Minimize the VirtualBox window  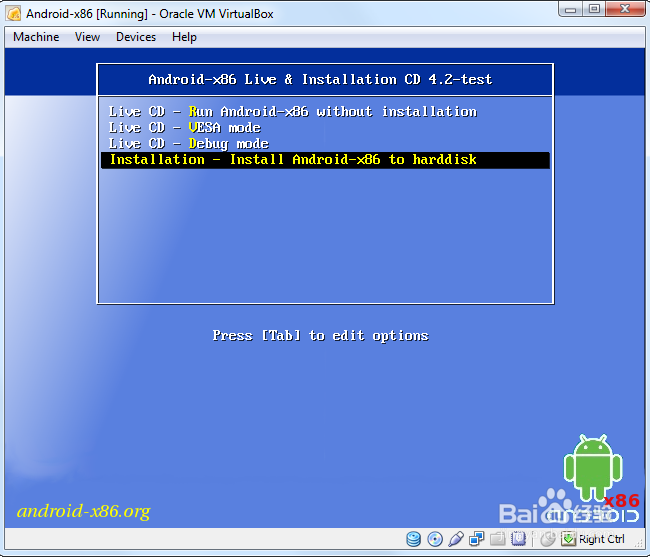tap(570, 9)
